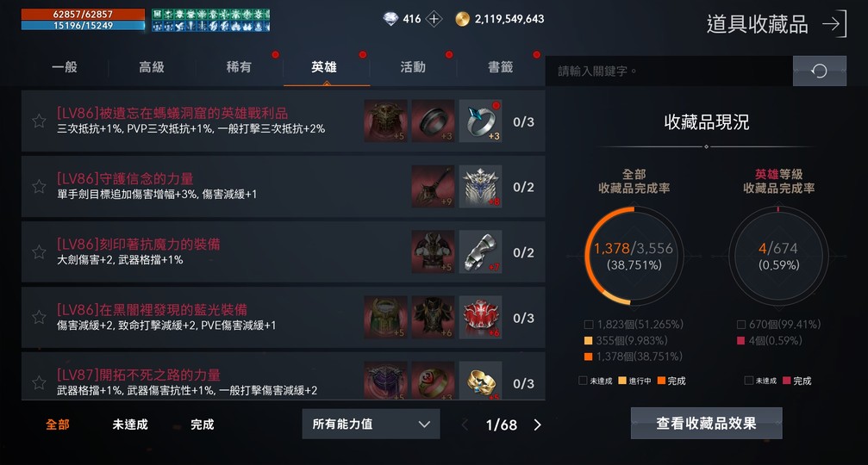
Task: Toggle star for 刻印著抗魔力的裝備 entry
Action: (x=39, y=252)
